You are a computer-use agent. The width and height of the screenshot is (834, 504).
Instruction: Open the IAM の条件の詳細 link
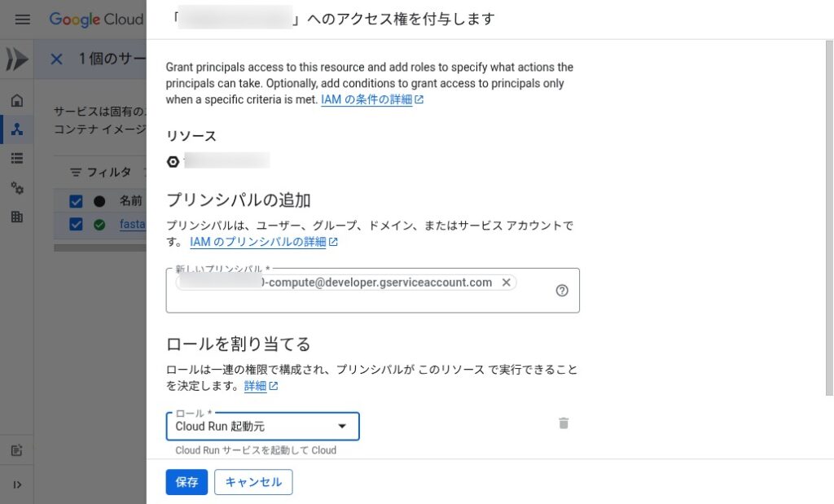tap(372, 100)
